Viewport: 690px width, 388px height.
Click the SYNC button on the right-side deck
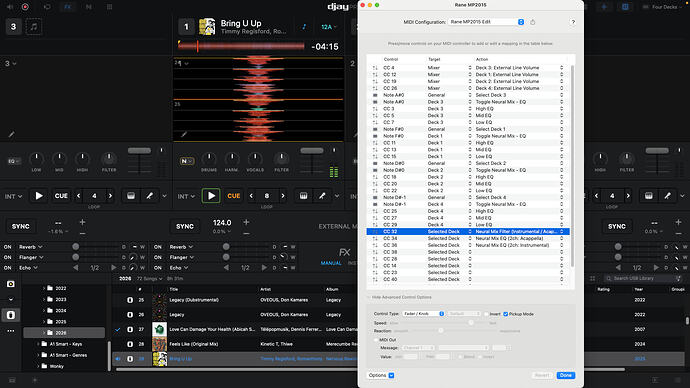[617, 226]
